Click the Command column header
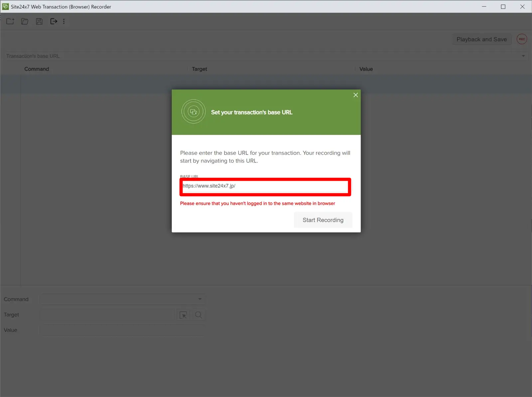 pyautogui.click(x=37, y=69)
